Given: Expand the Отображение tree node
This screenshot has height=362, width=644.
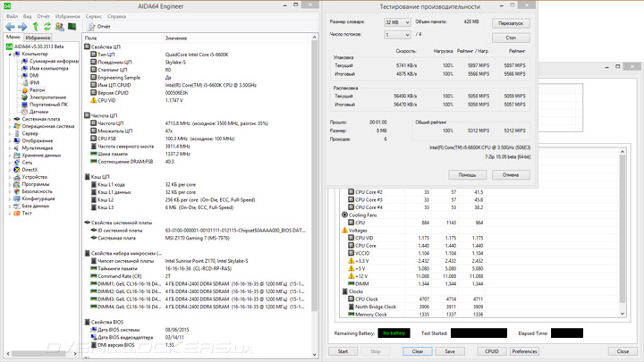Looking at the screenshot, I should tap(10, 141).
